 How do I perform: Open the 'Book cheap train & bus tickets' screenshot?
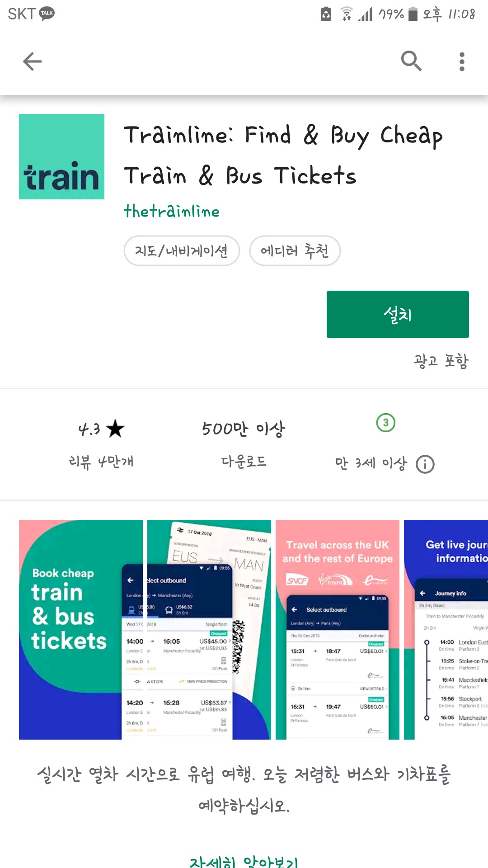coord(81,630)
